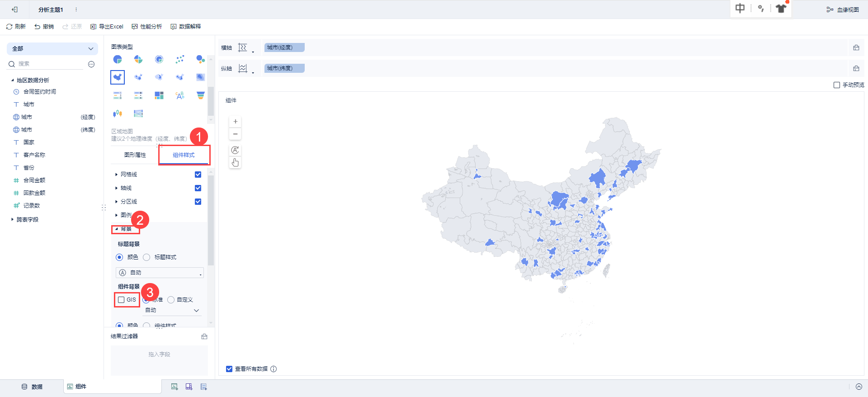Click the 搜索 field search box
Image resolution: width=868 pixels, height=397 pixels.
click(x=50, y=64)
